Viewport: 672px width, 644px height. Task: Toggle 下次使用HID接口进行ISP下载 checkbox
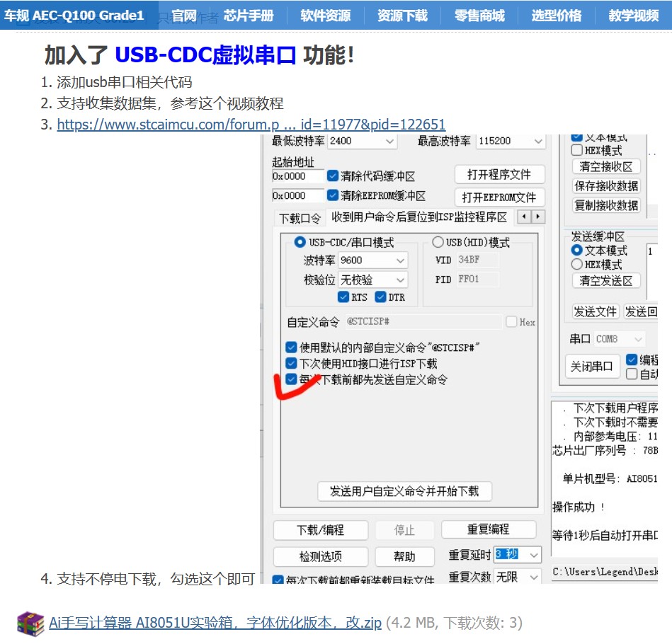pos(291,364)
